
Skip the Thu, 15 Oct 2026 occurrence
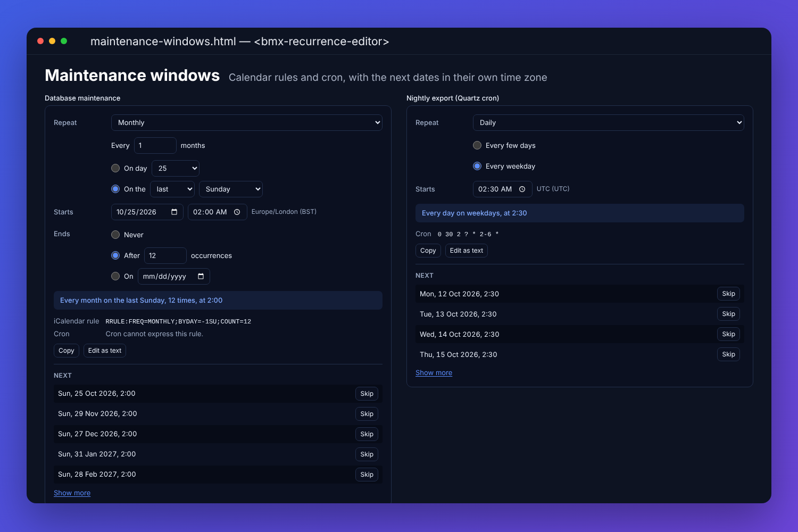click(729, 354)
